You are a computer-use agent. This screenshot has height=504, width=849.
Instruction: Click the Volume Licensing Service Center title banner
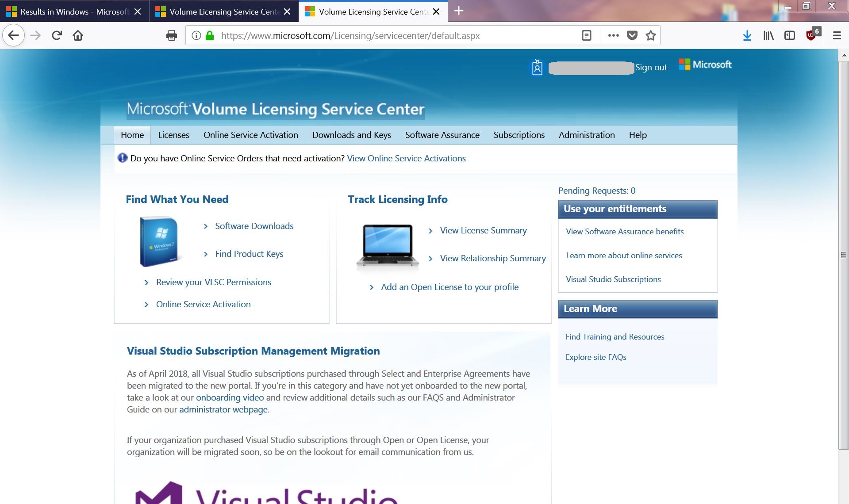point(276,109)
